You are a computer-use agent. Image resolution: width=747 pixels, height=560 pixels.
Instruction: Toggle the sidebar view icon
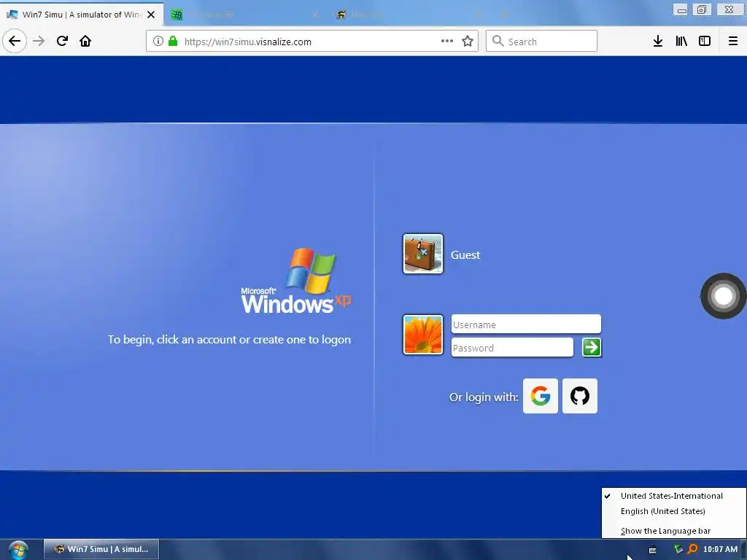tap(705, 41)
